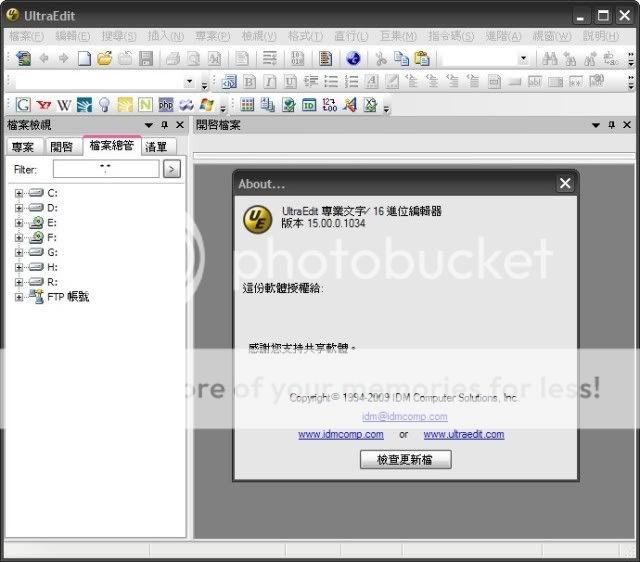640x562 pixels.
Task: Click the UltraEdit logo in About dialog
Action: click(259, 218)
